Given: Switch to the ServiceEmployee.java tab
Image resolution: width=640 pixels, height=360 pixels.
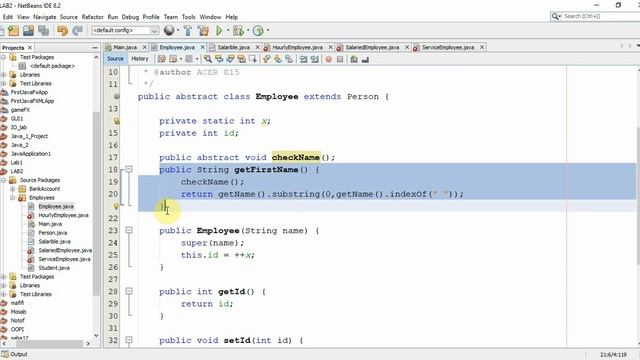Looking at the screenshot, I should point(448,47).
